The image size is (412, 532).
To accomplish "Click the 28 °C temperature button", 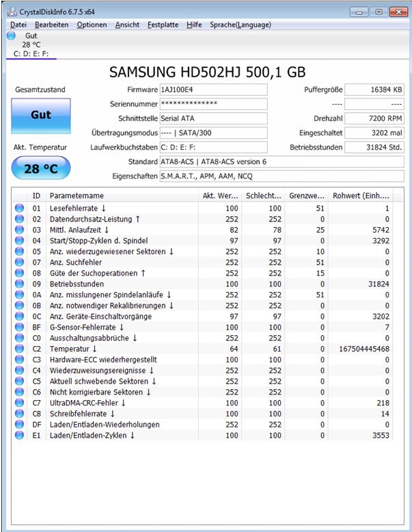I will coord(41,168).
